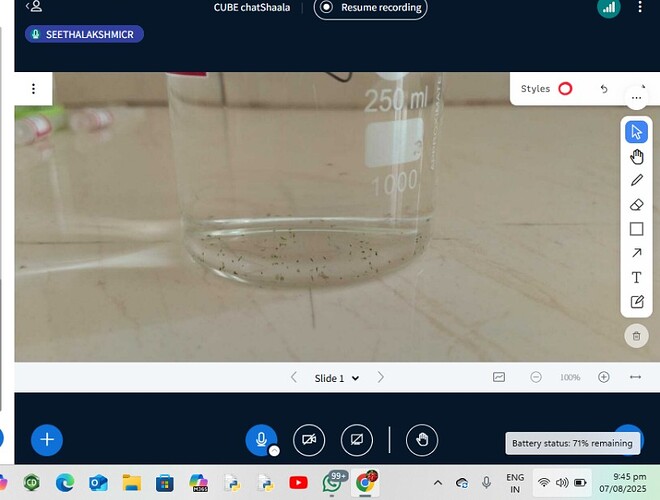This screenshot has height=500, width=660.
Task: Click Resume recording button
Action: (371, 8)
